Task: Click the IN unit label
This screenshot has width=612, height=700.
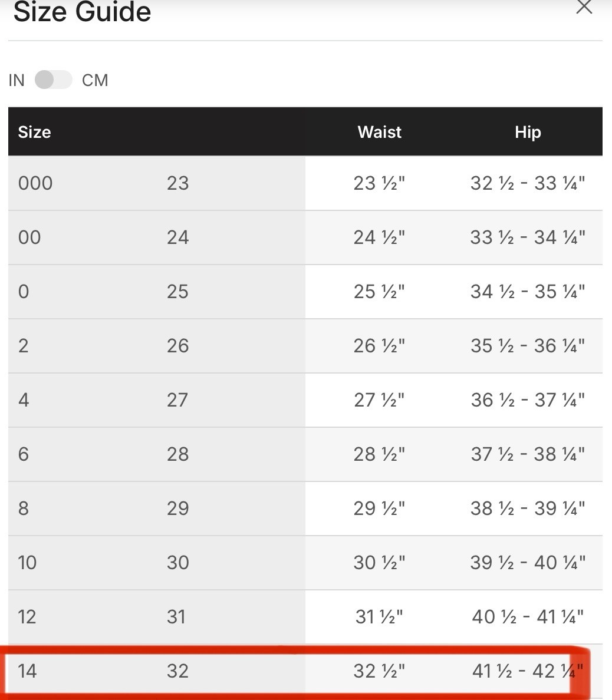Action: tap(17, 80)
